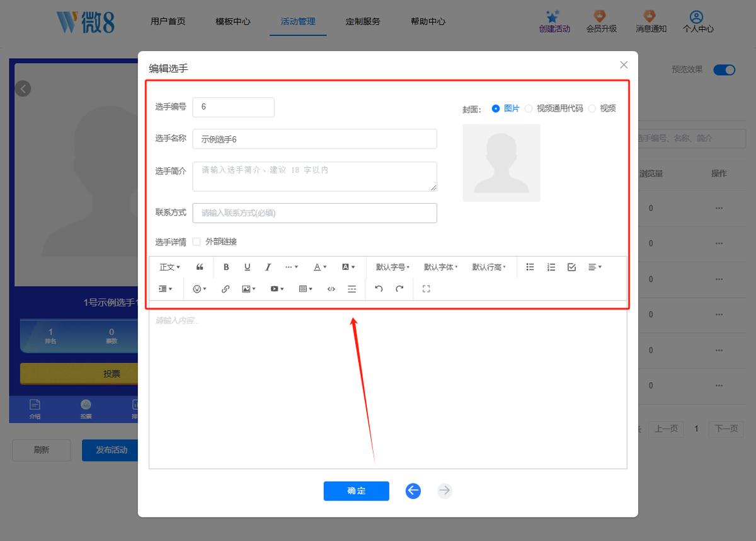Insert a to-do checklist
Viewport: 756px width, 541px height.
(x=571, y=267)
